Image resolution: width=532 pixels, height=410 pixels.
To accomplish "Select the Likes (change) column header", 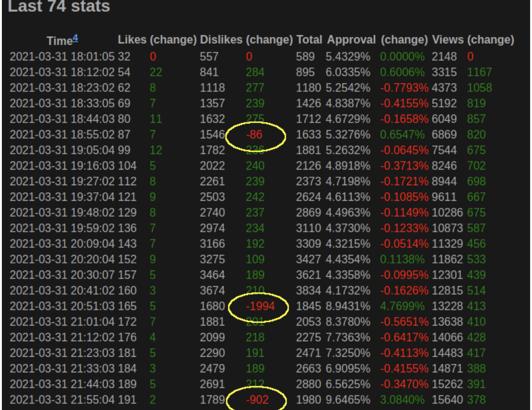I will tap(157, 40).
